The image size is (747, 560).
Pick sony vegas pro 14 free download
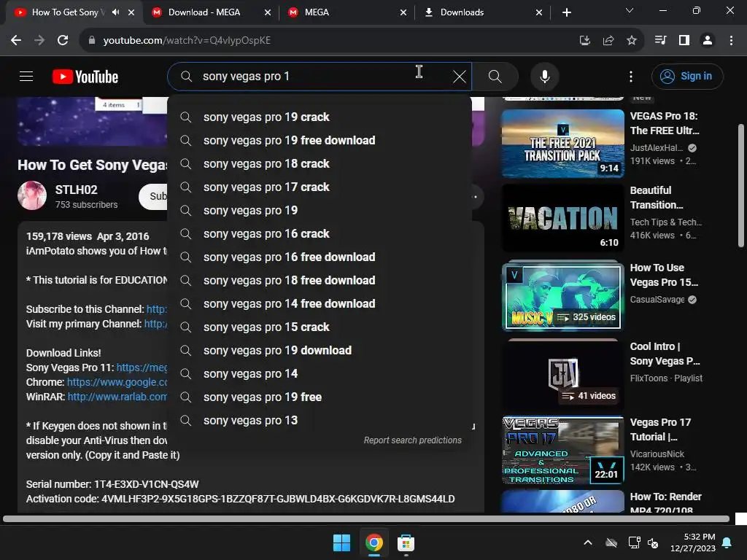320,304
